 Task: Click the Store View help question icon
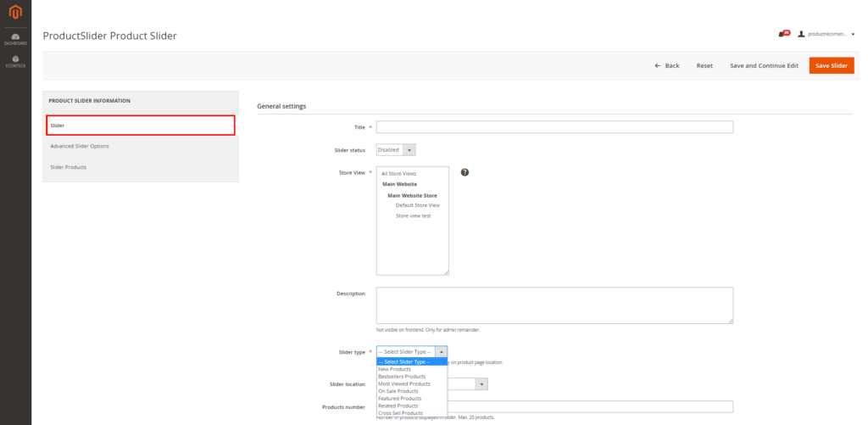tap(465, 172)
